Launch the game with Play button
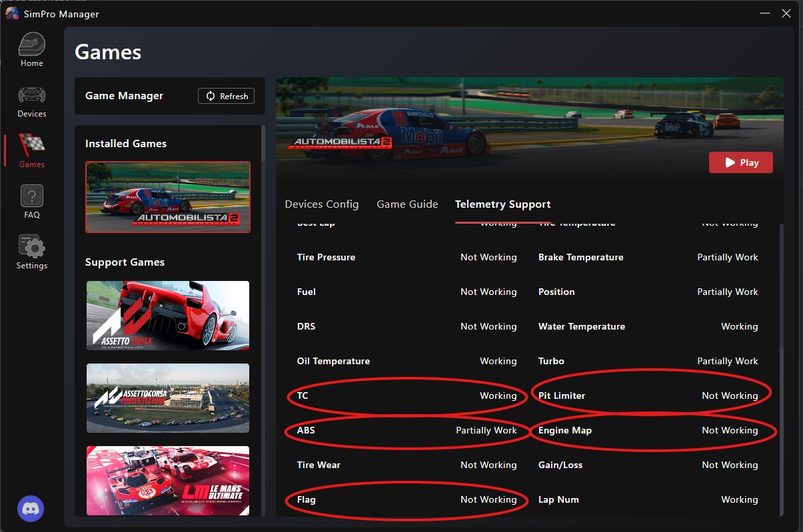Viewport: 803px width, 532px height. [x=741, y=162]
